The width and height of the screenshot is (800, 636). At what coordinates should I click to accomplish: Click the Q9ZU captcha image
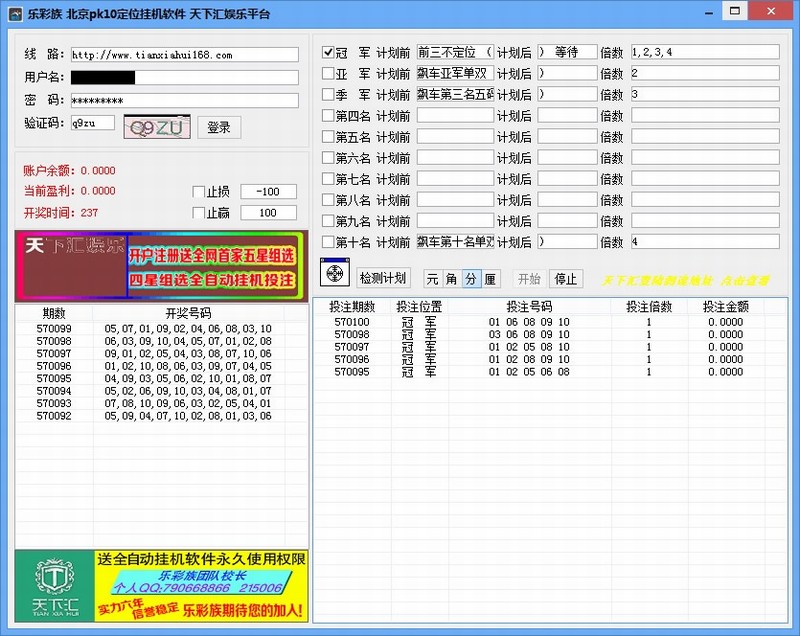pos(156,127)
